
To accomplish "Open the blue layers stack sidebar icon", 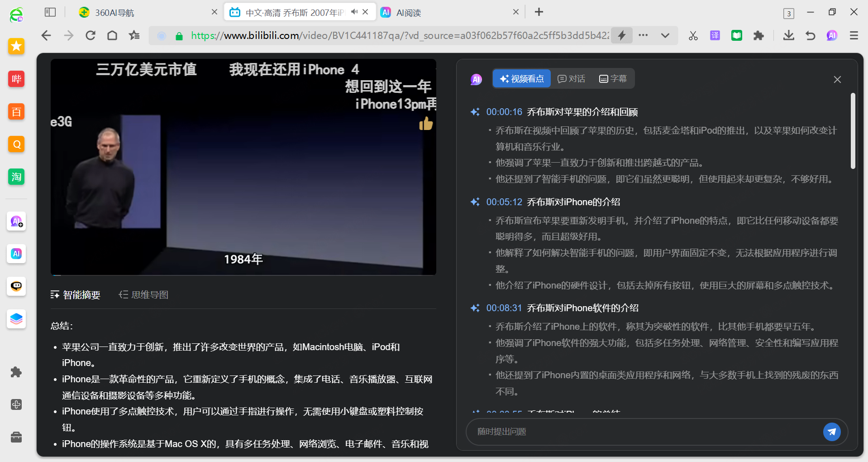I will (x=16, y=319).
